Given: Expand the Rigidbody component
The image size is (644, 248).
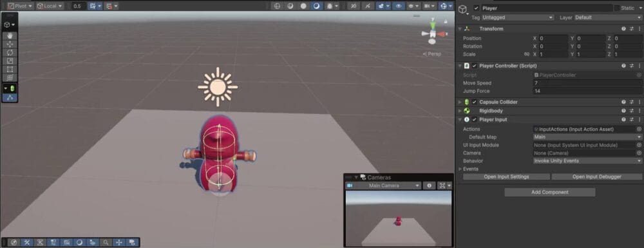Looking at the screenshot, I should [460, 111].
